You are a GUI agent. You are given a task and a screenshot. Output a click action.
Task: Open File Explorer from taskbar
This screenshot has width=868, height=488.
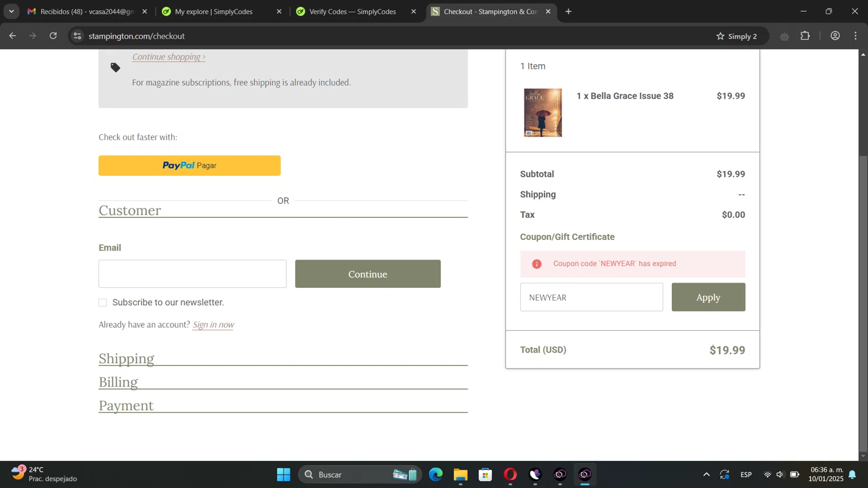[x=461, y=475]
